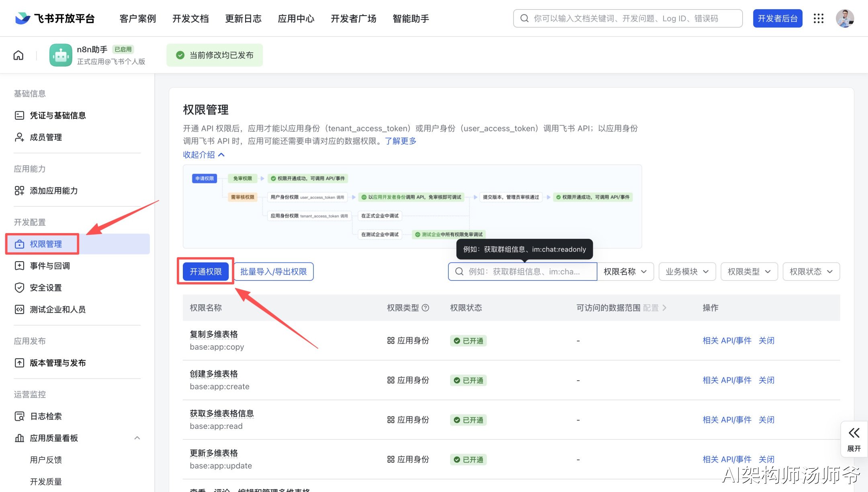Collapse the 应用质量看板 sidebar section

[x=137, y=438]
